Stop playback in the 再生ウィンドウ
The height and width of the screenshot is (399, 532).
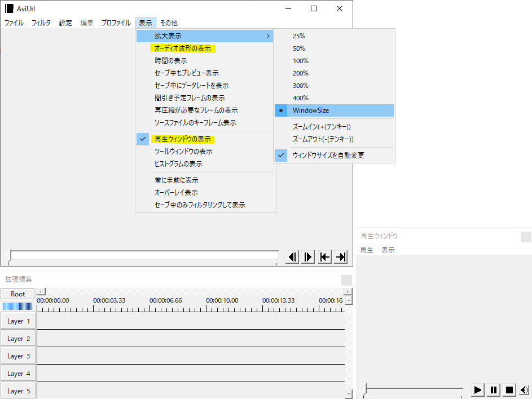pos(509,390)
